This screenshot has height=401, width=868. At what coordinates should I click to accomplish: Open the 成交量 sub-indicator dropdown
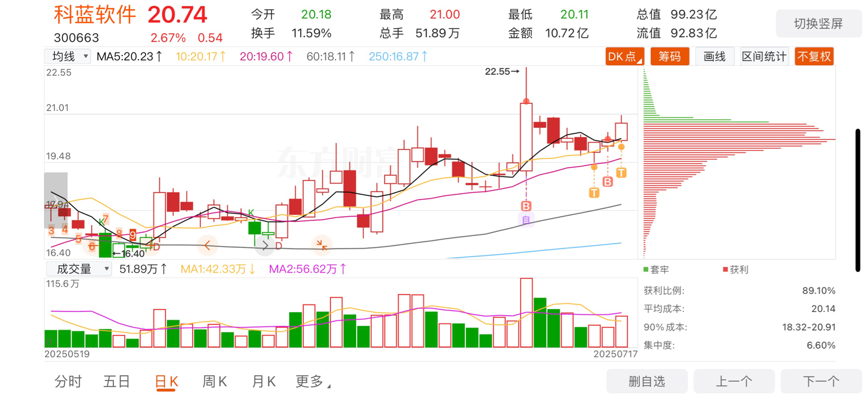pyautogui.click(x=79, y=269)
